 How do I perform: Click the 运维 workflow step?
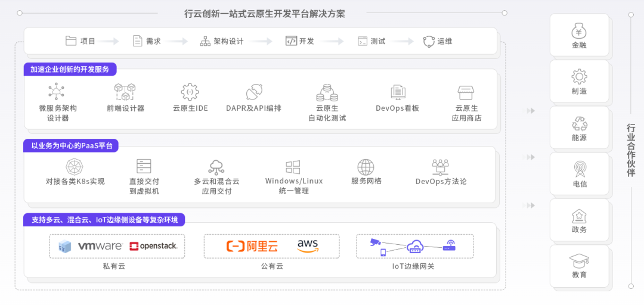438,41
